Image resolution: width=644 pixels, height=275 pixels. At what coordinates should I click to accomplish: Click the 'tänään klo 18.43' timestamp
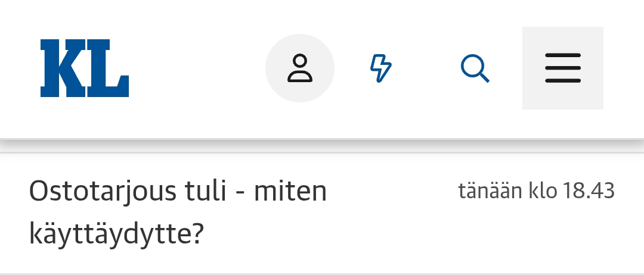pos(536,191)
